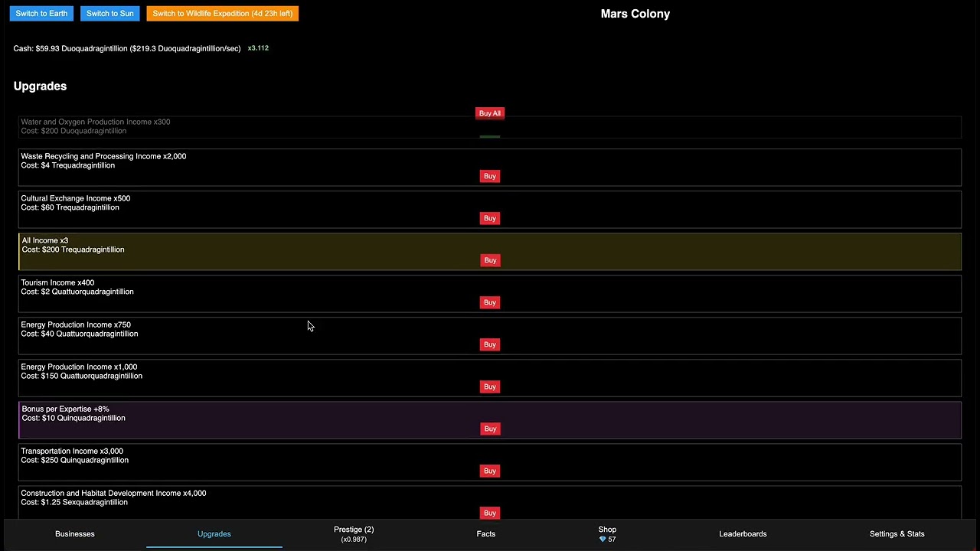
Task: Click Cost: $250 Quinquadragintillion text
Action: [x=74, y=460]
